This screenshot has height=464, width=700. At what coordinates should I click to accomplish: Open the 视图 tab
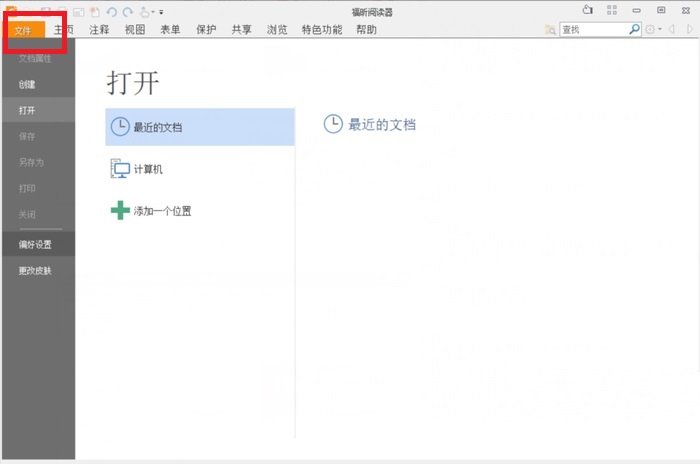point(135,30)
